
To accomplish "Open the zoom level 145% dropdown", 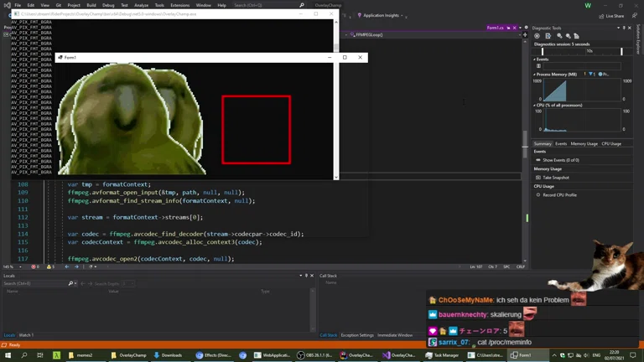I will [20, 266].
